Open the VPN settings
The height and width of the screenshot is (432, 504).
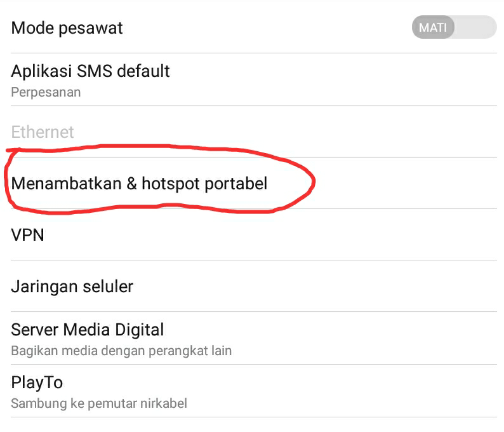coord(254,234)
